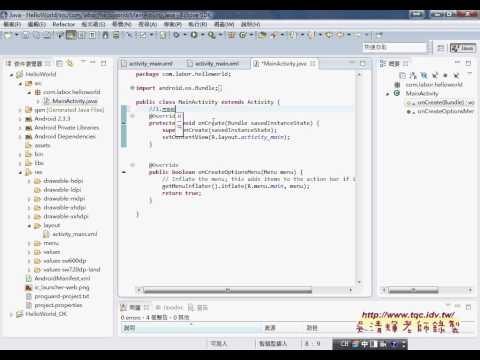Toggle Hide Fields in Outline toolbar
Viewport: 480px width, 360px height.
(424, 76)
